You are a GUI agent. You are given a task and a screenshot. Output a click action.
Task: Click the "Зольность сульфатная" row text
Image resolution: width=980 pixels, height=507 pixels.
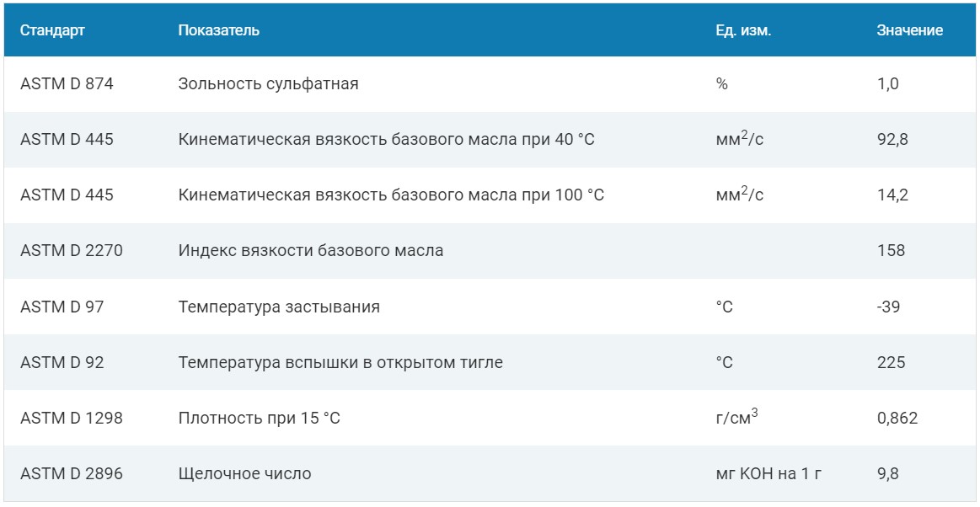[x=268, y=84]
